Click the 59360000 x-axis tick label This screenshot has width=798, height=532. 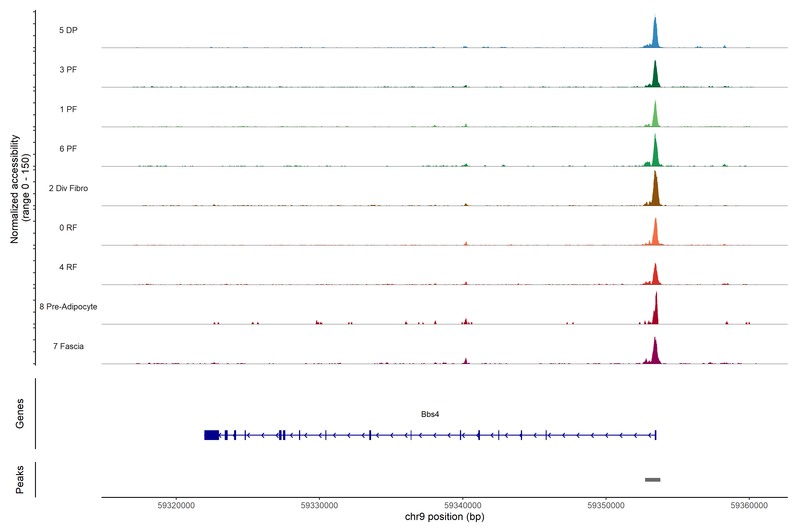click(749, 505)
